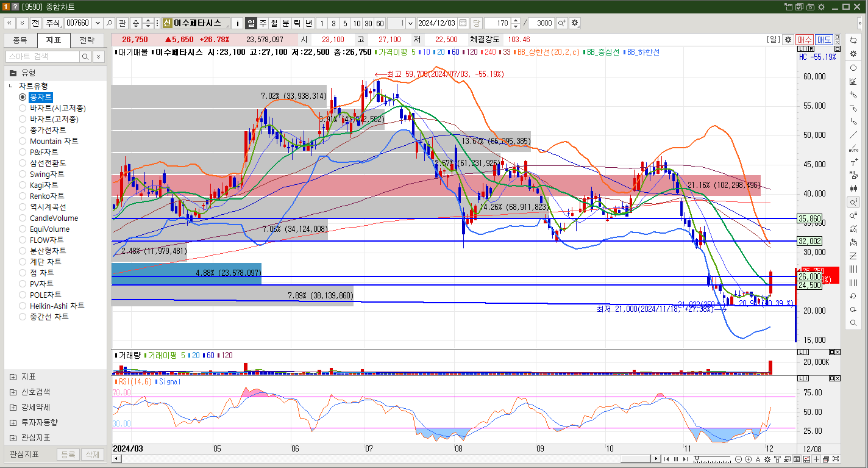Viewport: 868px width, 468px height.
Task: Click the redo arrow in right toolbar
Action: tap(853, 309)
